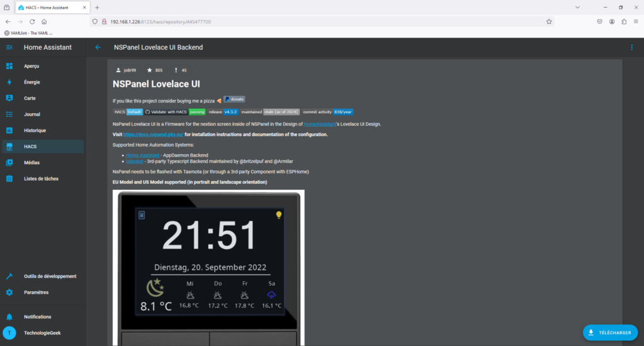
Task: Go back with the HACS back arrow
Action: coord(97,47)
